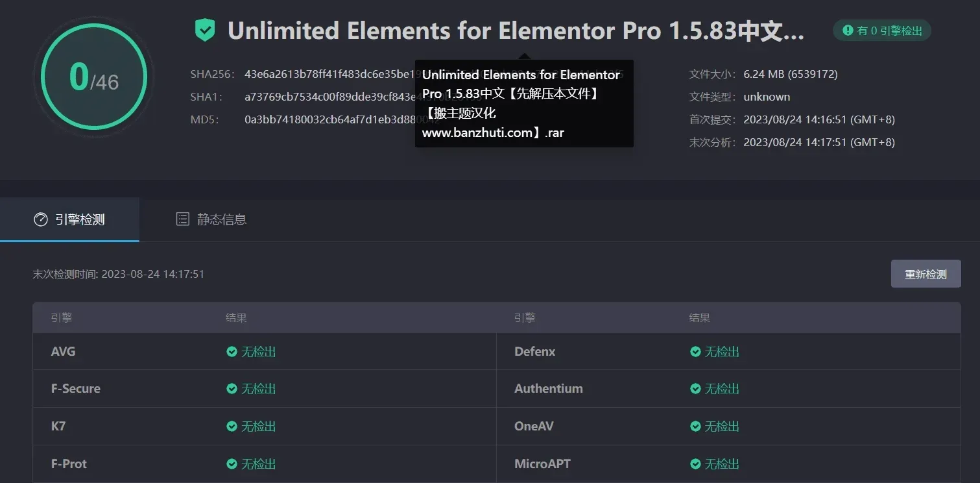Click the green check icon for K7

click(x=232, y=427)
